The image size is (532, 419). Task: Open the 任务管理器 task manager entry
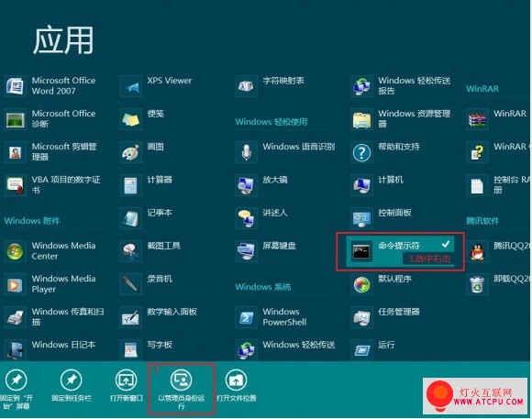pyautogui.click(x=386, y=317)
